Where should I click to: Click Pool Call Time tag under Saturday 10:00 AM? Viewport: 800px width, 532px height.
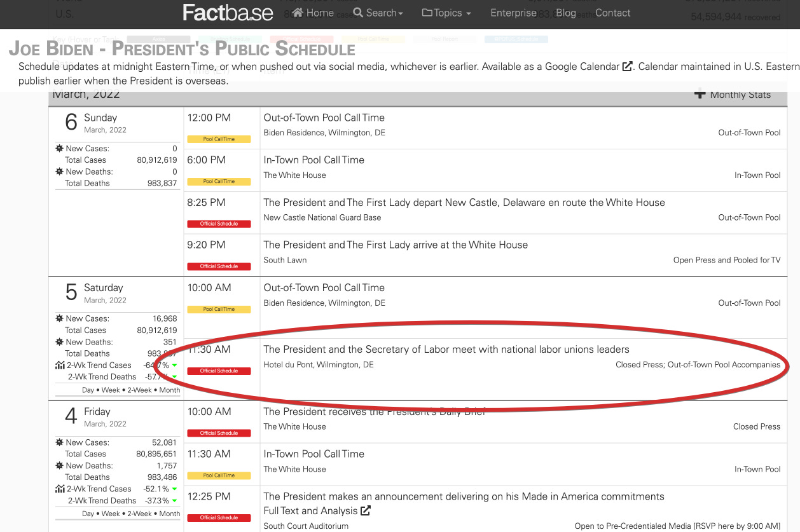(x=219, y=309)
